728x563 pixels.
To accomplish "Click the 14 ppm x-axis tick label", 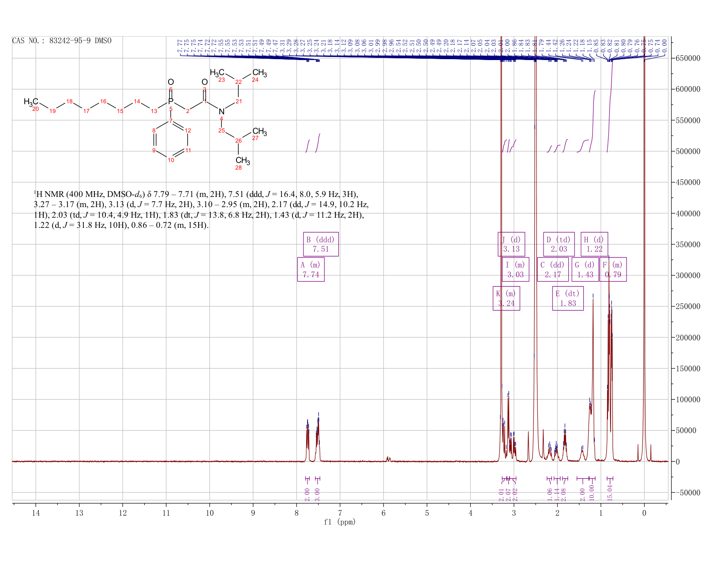I will [36, 513].
